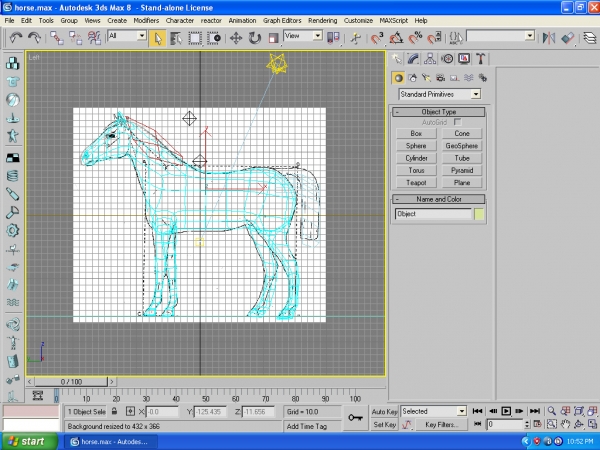Open the Modify command panel tab
The image size is (600, 450).
click(x=413, y=59)
